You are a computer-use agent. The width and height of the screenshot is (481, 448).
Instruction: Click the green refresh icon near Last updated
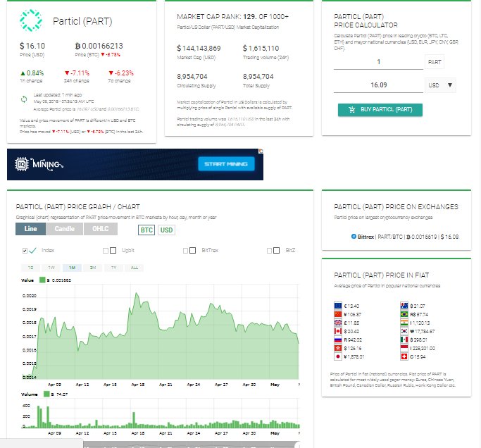coord(24,99)
